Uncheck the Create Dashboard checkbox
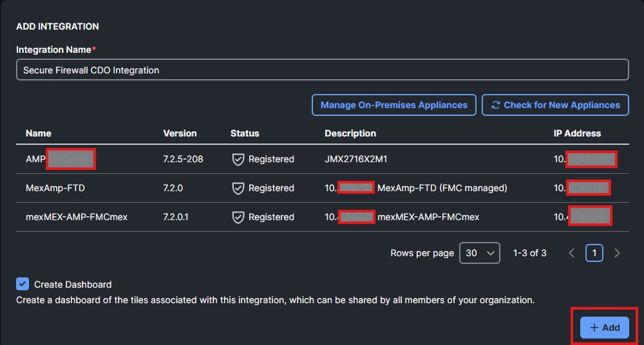The height and width of the screenshot is (345, 644). [23, 284]
